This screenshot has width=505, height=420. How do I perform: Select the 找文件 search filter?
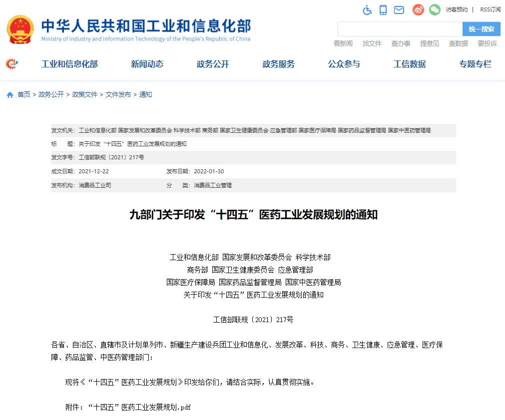point(372,43)
